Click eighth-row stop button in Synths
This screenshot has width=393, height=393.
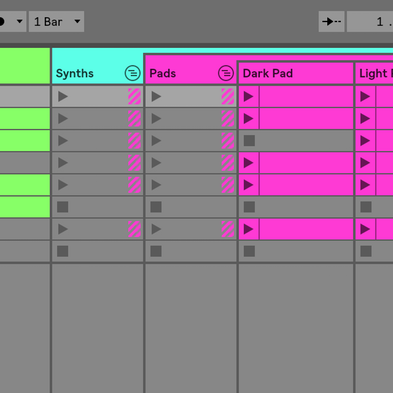(x=63, y=251)
